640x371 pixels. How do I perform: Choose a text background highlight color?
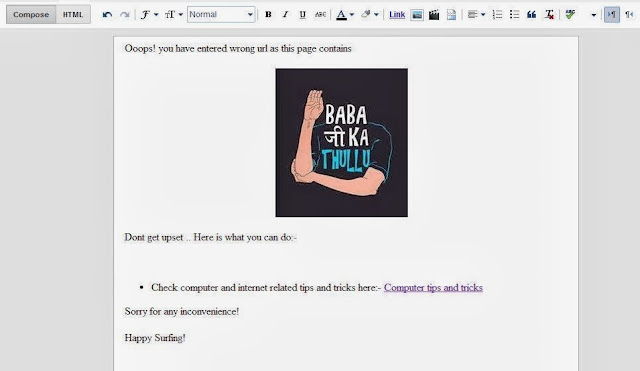pyautogui.click(x=370, y=15)
